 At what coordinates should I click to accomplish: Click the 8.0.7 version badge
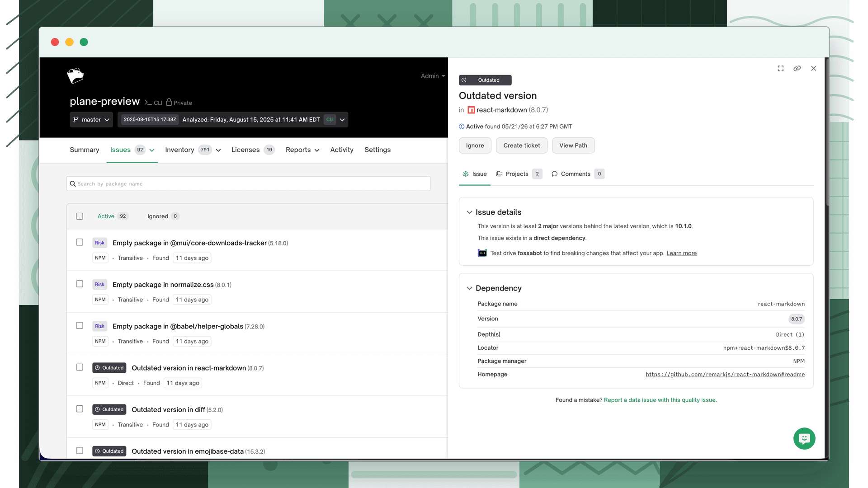pos(797,319)
